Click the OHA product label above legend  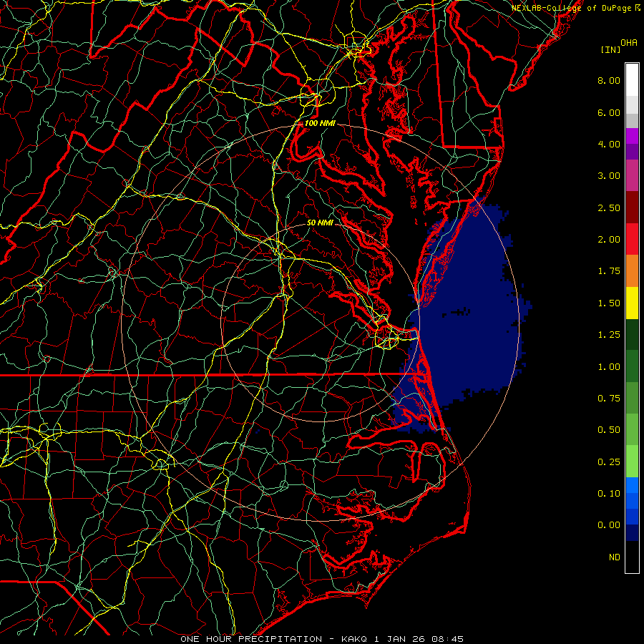[x=629, y=42]
